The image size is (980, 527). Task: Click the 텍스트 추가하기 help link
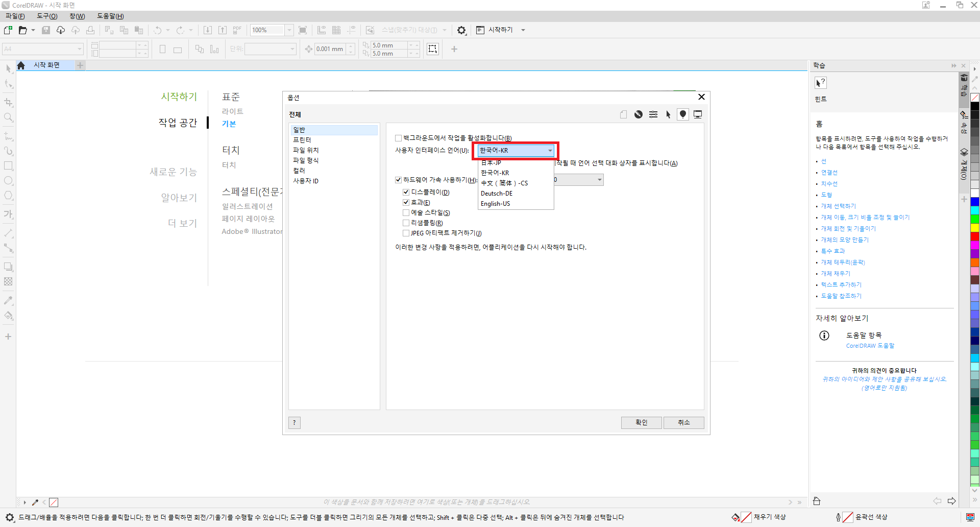click(x=841, y=285)
